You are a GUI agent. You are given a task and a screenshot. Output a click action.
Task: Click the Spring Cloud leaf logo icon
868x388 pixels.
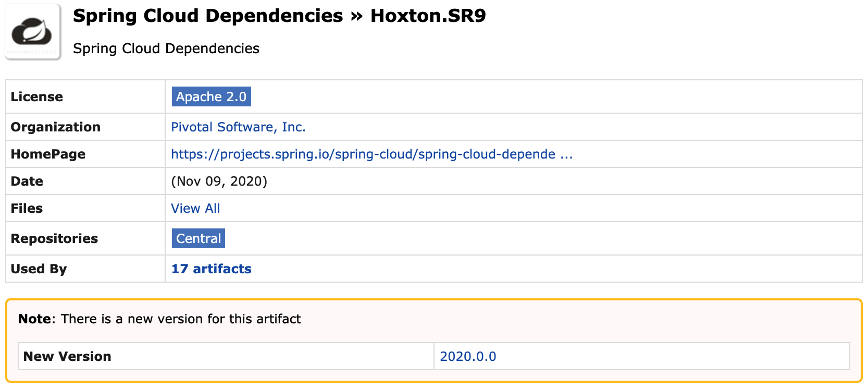coord(33,32)
